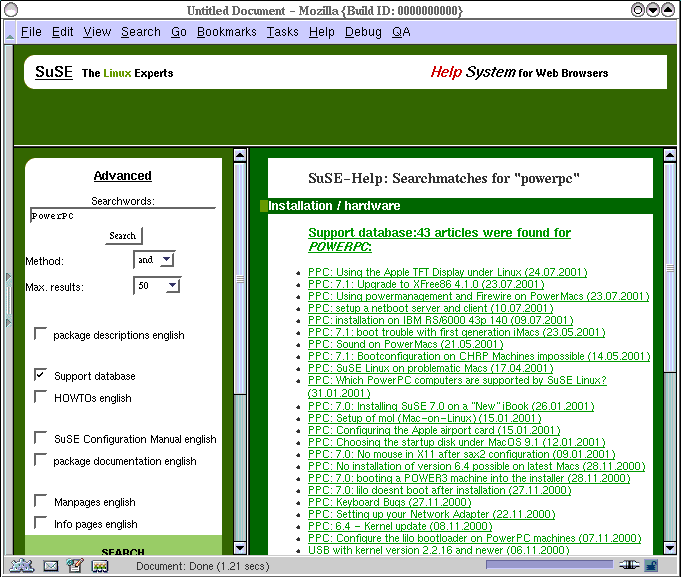Open PPC: Setup of mol (Mac-on-Linux)

425,418
